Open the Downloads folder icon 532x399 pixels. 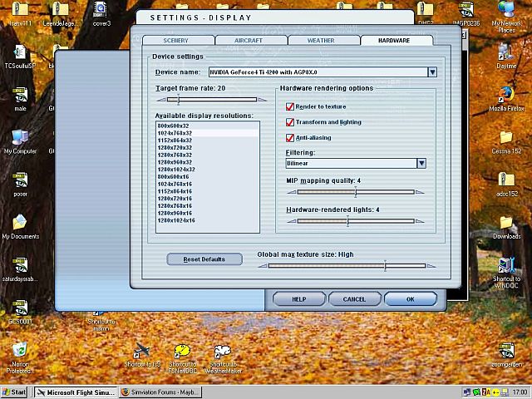point(505,223)
